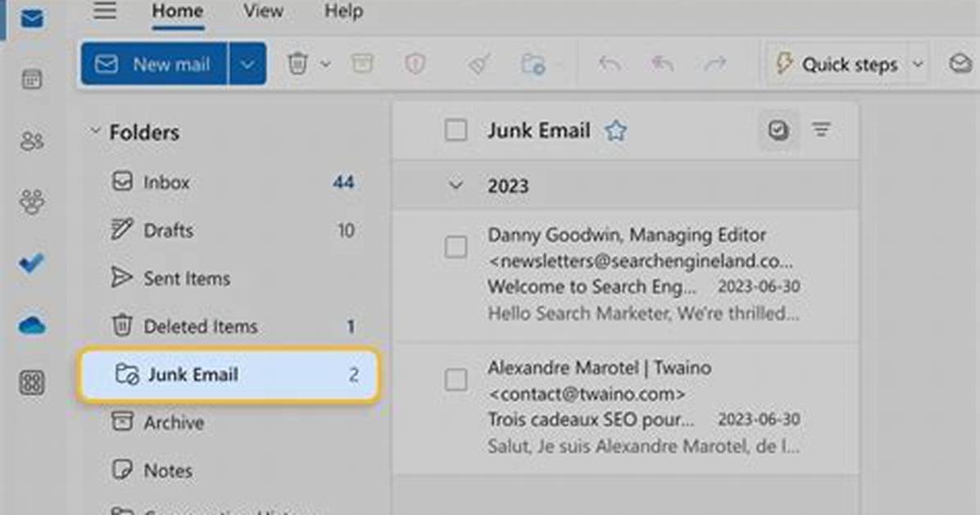Click the Forward arrow icon
The image size is (980, 515).
coord(715,64)
